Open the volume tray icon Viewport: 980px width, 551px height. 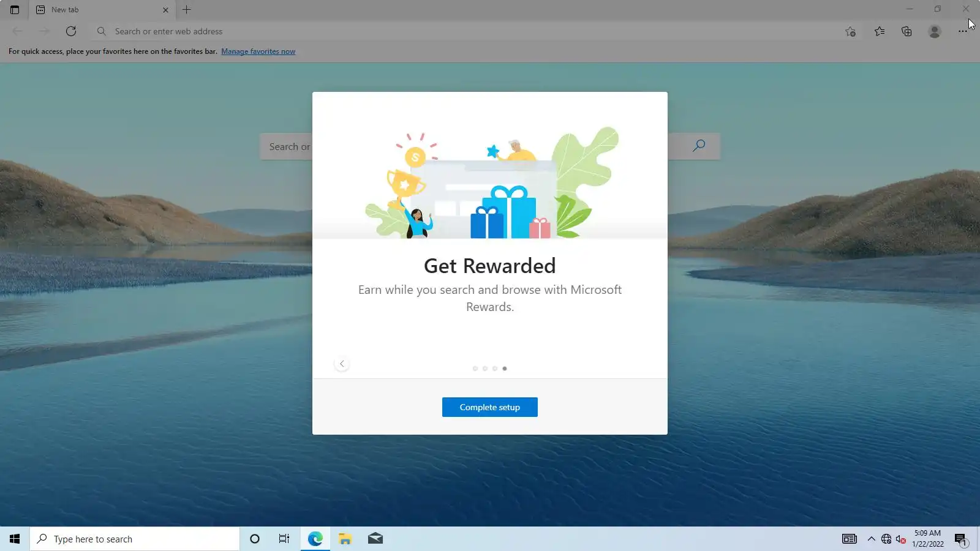901,539
